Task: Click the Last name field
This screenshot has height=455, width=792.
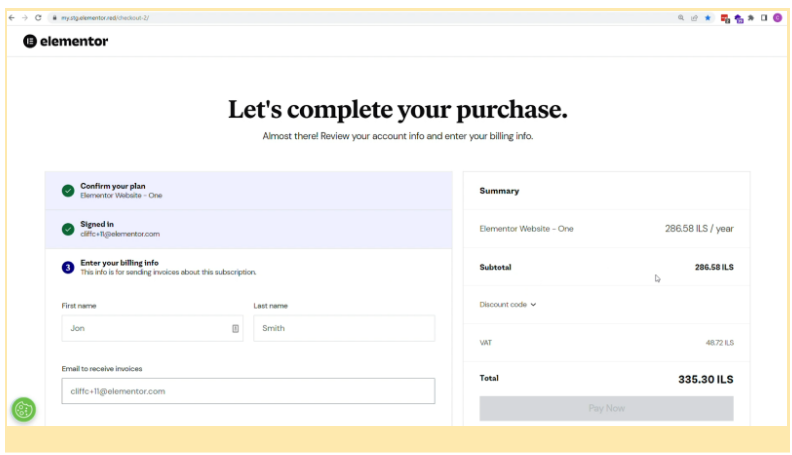Action: 344,328
